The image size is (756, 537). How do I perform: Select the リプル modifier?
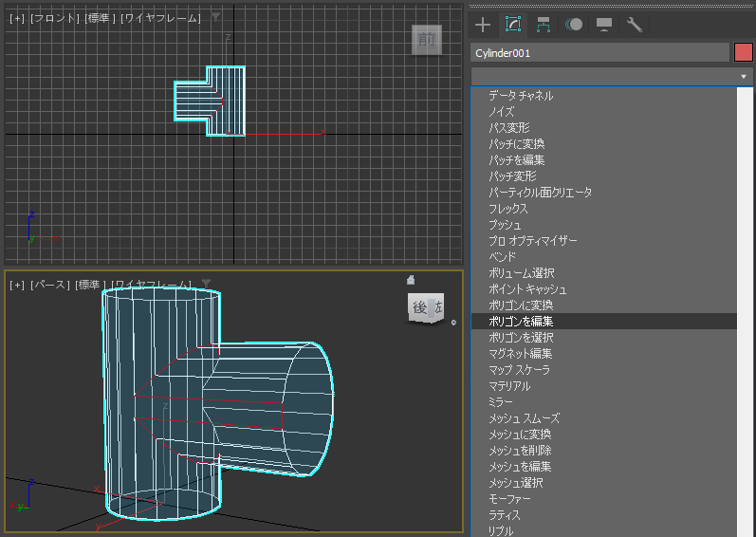604,530
